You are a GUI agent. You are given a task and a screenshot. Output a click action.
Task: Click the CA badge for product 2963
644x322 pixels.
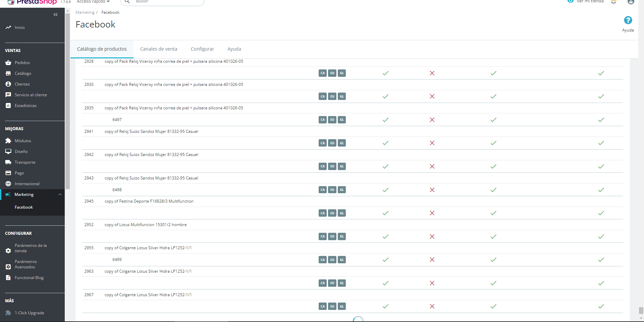point(323,283)
